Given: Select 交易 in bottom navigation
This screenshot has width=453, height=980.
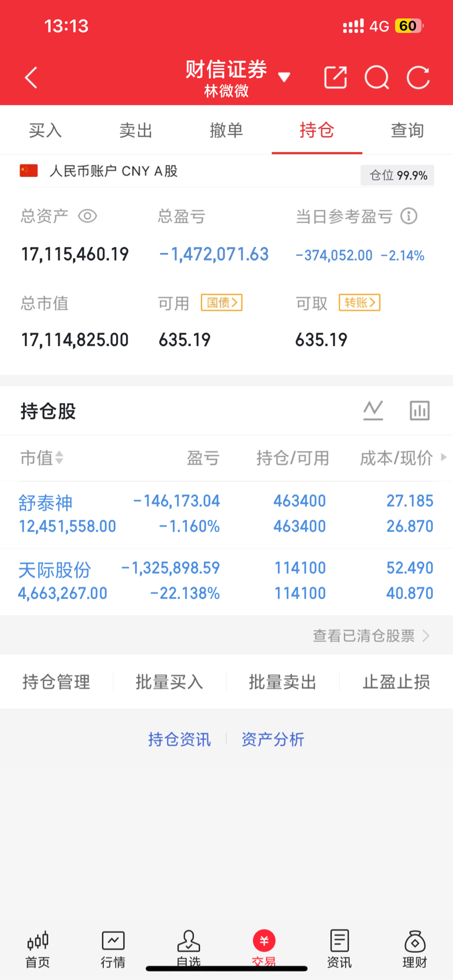Looking at the screenshot, I should click(264, 949).
